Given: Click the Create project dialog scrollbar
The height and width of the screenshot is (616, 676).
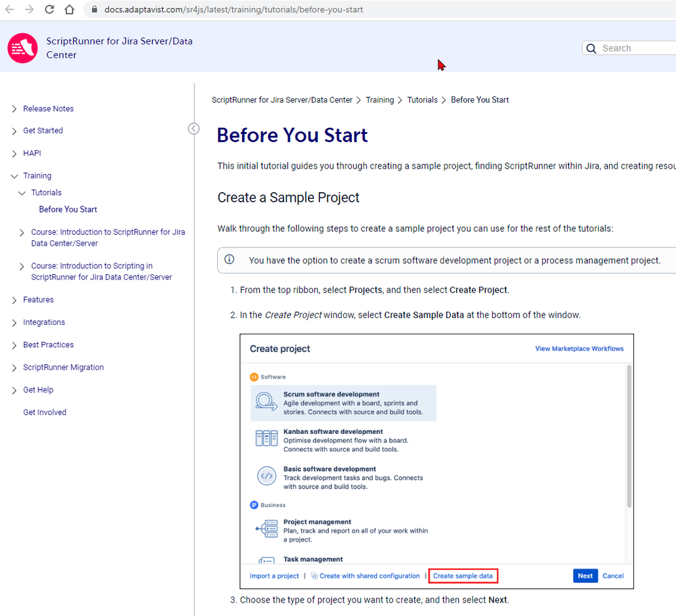Looking at the screenshot, I should point(629,436).
